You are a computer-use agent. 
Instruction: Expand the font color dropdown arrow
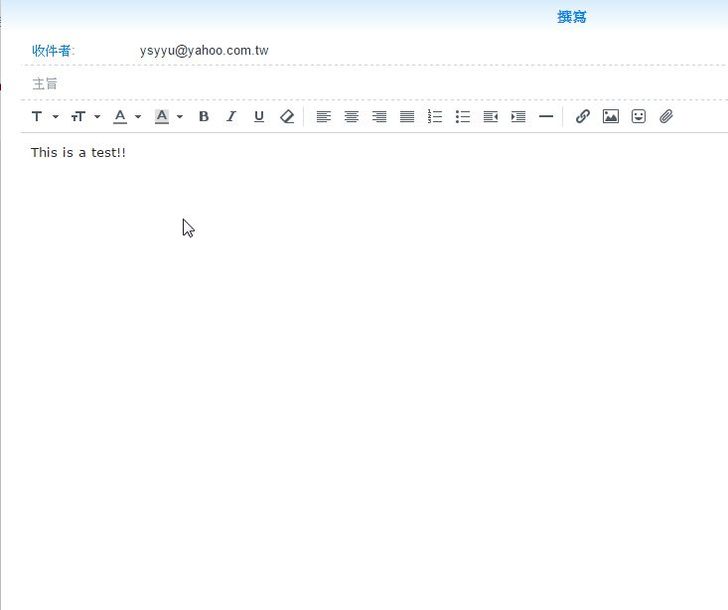[x=138, y=117]
